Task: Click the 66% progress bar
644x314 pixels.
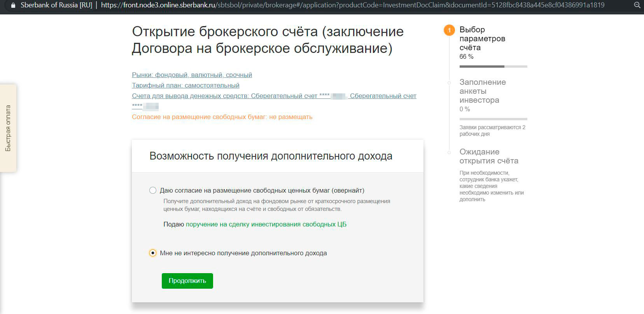Action: [x=493, y=67]
